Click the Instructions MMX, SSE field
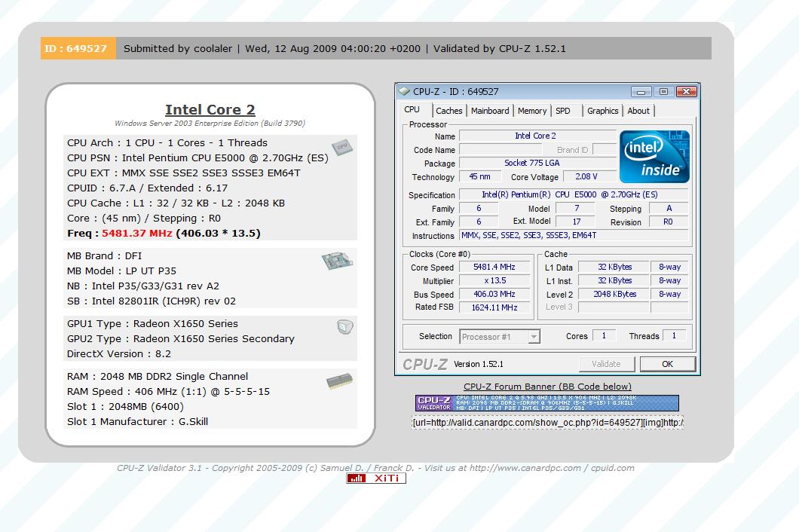 (x=574, y=235)
